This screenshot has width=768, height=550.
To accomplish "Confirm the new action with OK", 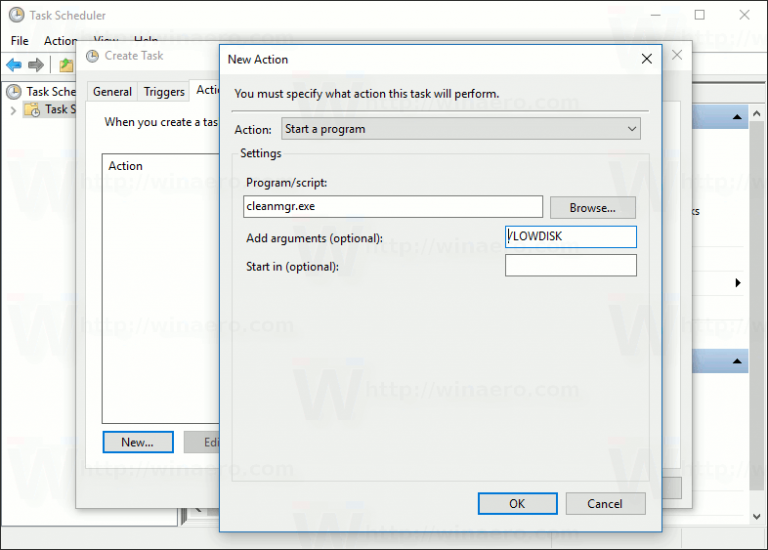I will (517, 503).
